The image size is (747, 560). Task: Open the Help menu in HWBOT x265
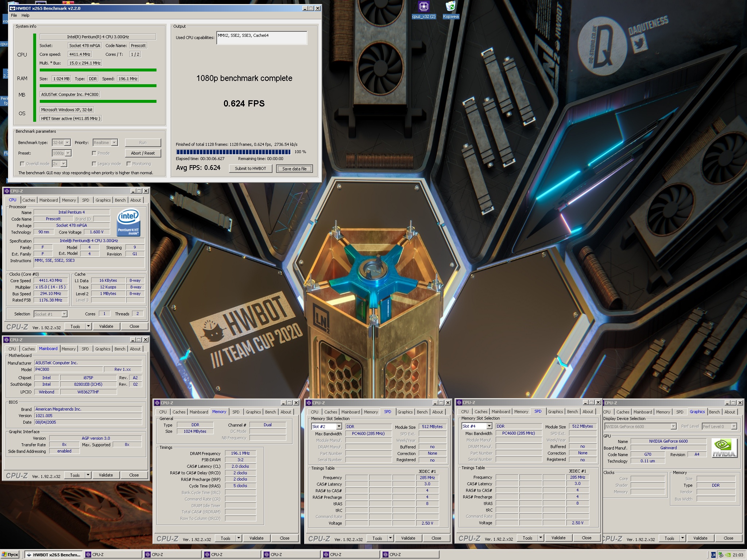point(25,15)
